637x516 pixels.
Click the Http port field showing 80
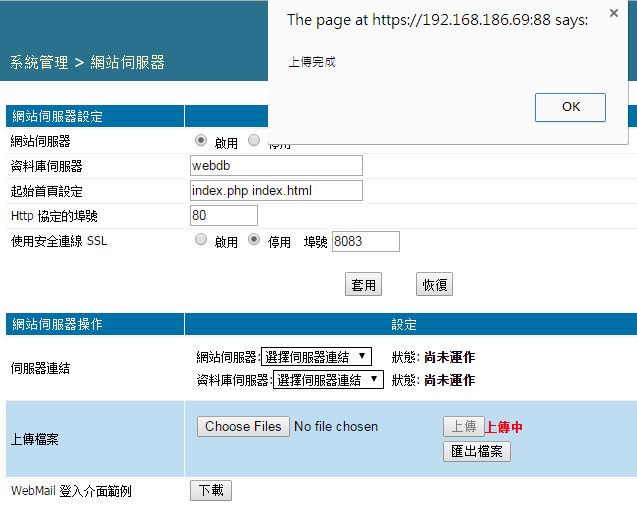click(224, 215)
